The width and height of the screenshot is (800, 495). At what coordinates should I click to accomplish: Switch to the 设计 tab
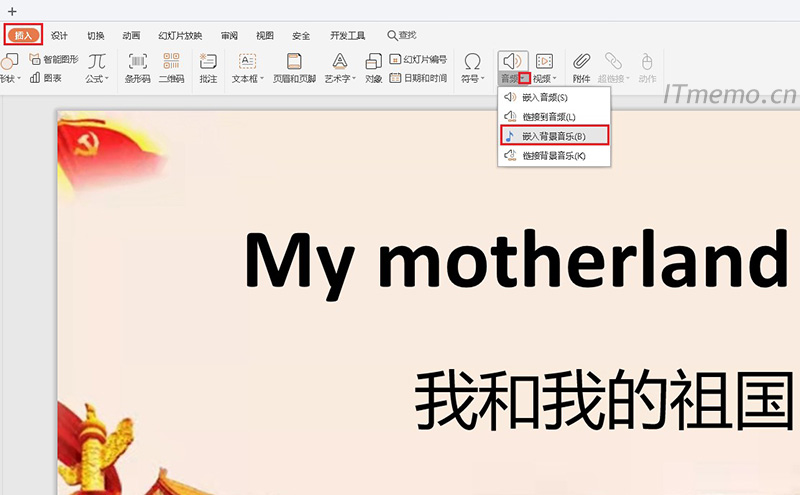[x=59, y=35]
